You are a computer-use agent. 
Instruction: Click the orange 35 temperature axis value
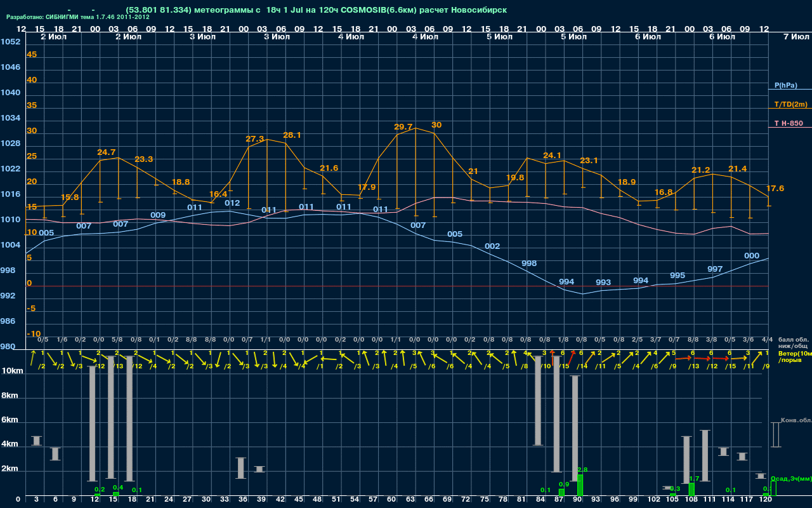pos(32,105)
